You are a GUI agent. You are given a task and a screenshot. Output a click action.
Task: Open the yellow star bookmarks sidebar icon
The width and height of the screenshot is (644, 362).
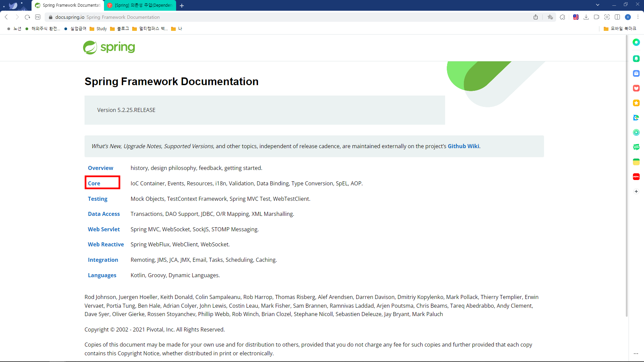636,103
